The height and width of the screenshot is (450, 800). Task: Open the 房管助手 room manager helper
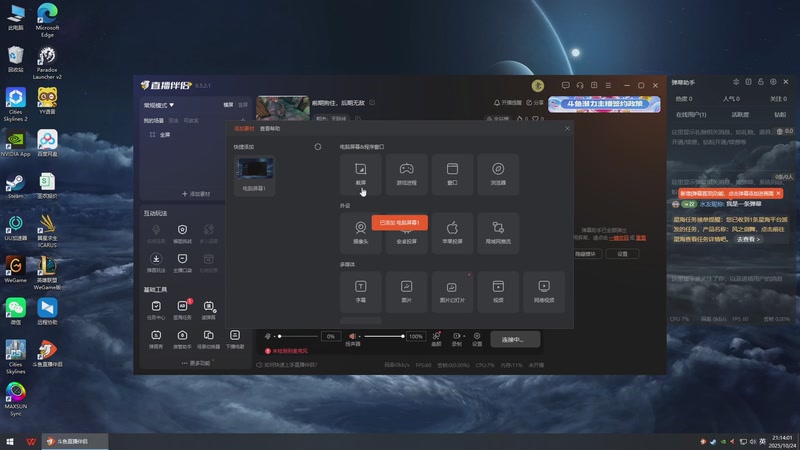(182, 339)
